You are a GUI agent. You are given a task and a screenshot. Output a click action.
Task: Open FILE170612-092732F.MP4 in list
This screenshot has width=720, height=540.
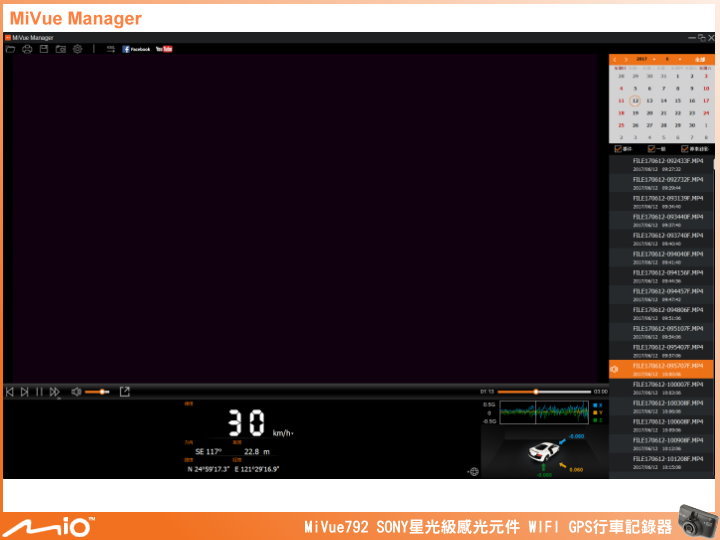[661, 183]
